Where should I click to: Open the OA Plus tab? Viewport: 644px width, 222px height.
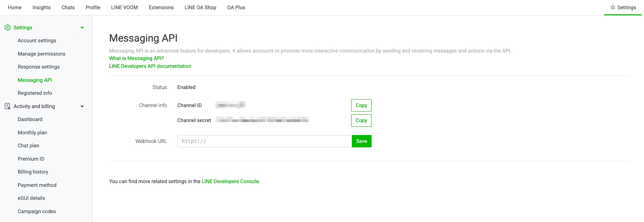[x=236, y=8]
